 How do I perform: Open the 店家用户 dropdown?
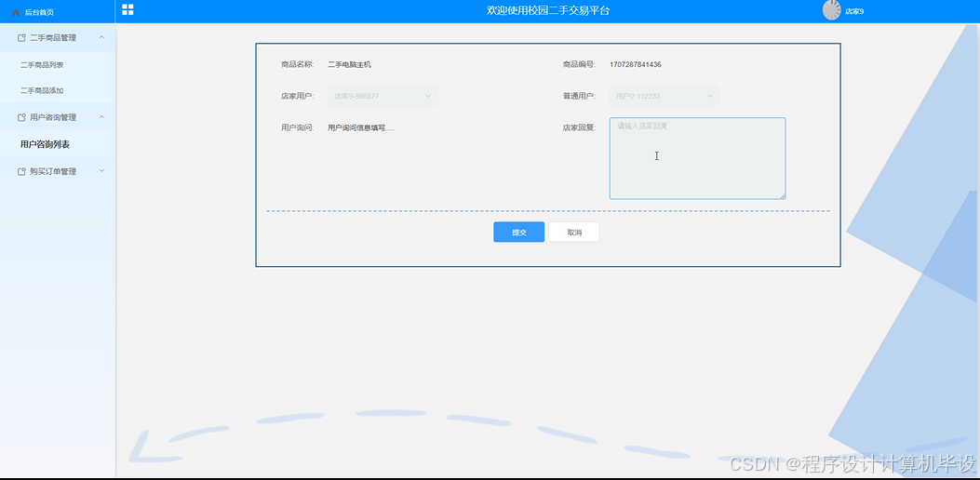coord(383,96)
